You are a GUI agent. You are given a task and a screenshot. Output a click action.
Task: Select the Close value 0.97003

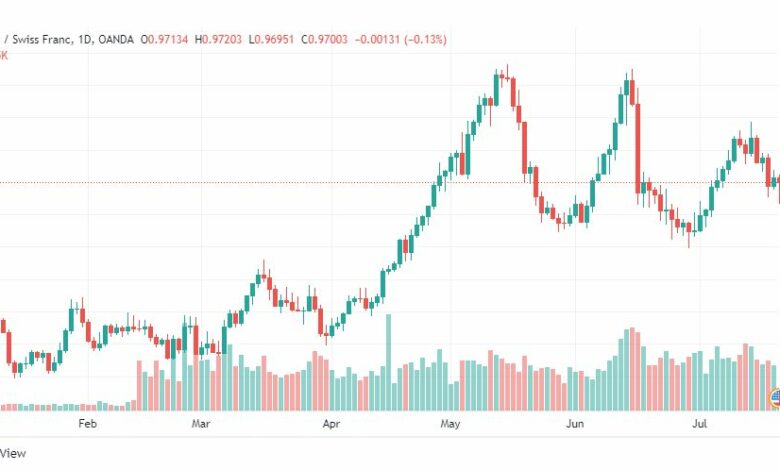pos(328,39)
